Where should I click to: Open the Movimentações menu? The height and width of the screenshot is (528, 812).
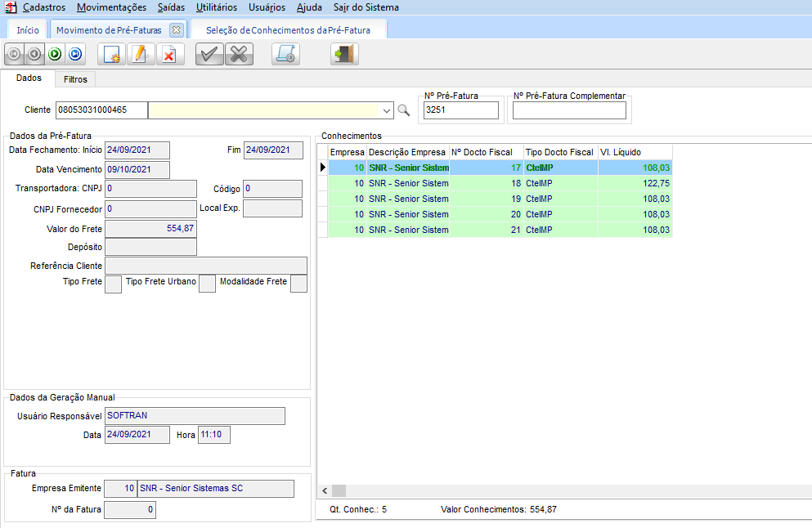111,7
